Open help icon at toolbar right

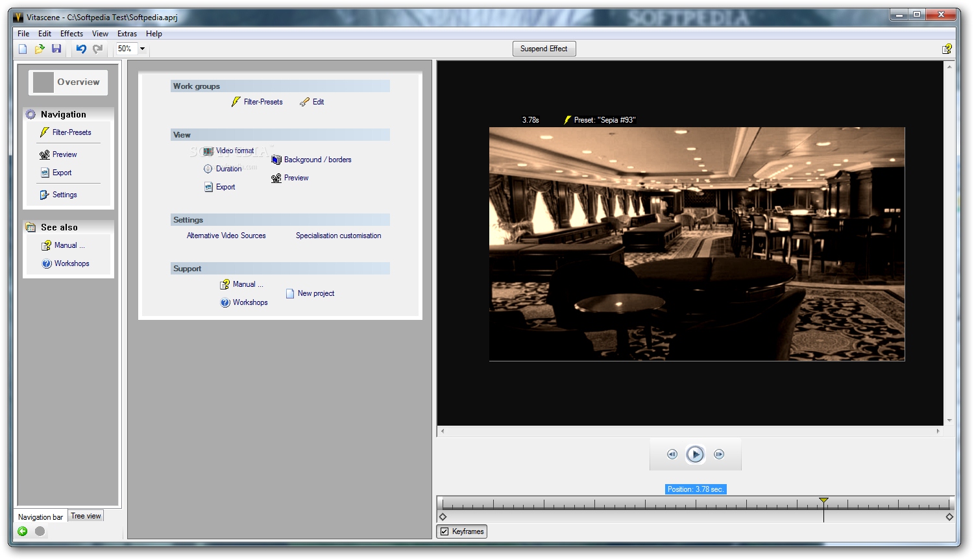[x=947, y=49]
